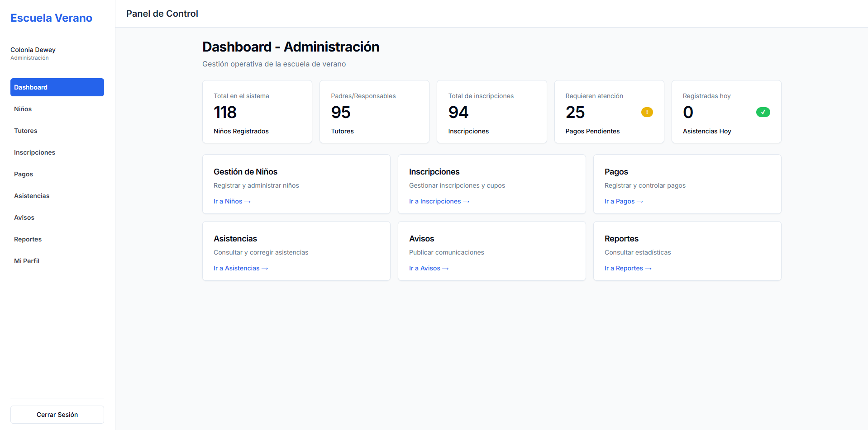Follow the 'Ir a Asistencias' link

coord(241,268)
